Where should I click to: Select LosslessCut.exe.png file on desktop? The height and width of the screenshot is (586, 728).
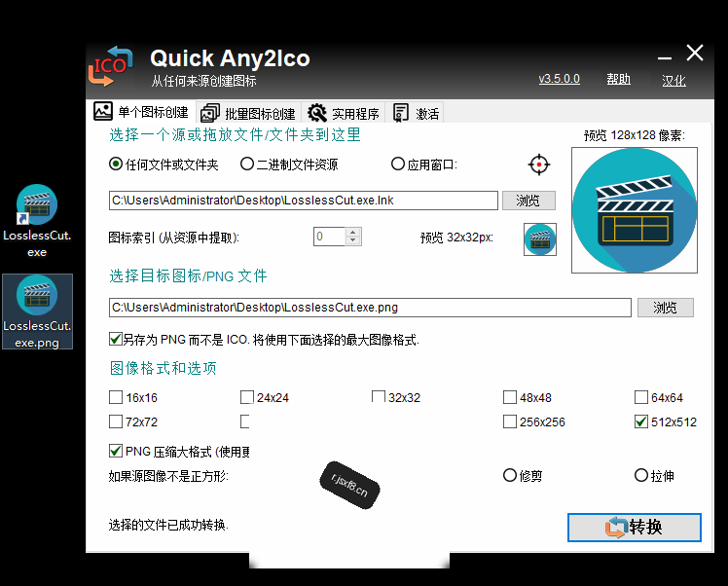click(x=37, y=311)
